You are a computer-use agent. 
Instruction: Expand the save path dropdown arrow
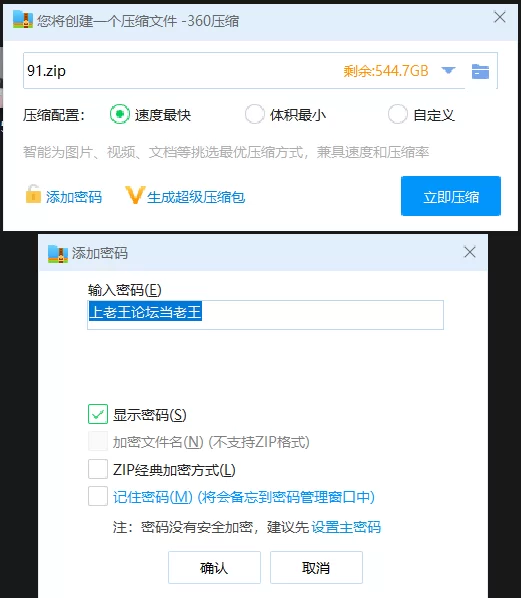click(x=448, y=71)
